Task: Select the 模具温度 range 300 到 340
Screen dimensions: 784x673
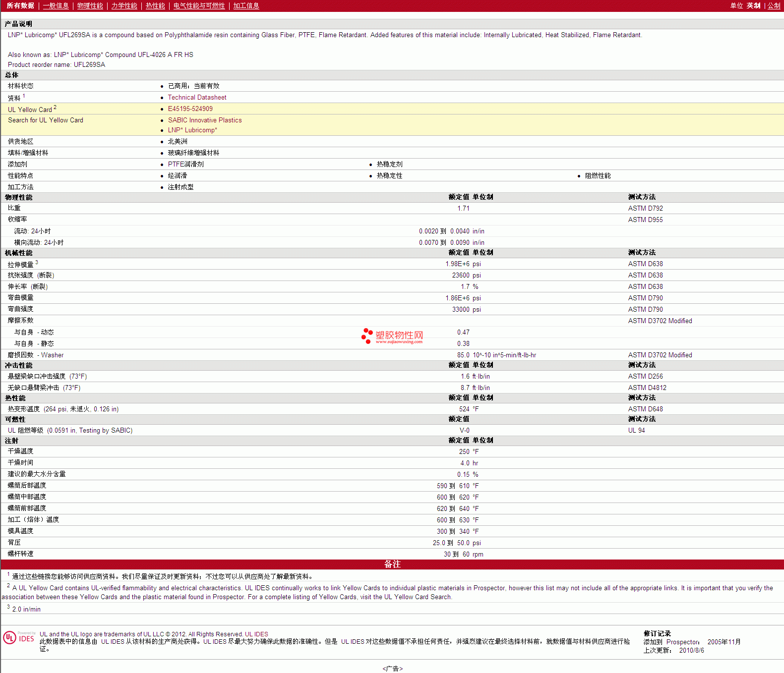Action: click(453, 532)
